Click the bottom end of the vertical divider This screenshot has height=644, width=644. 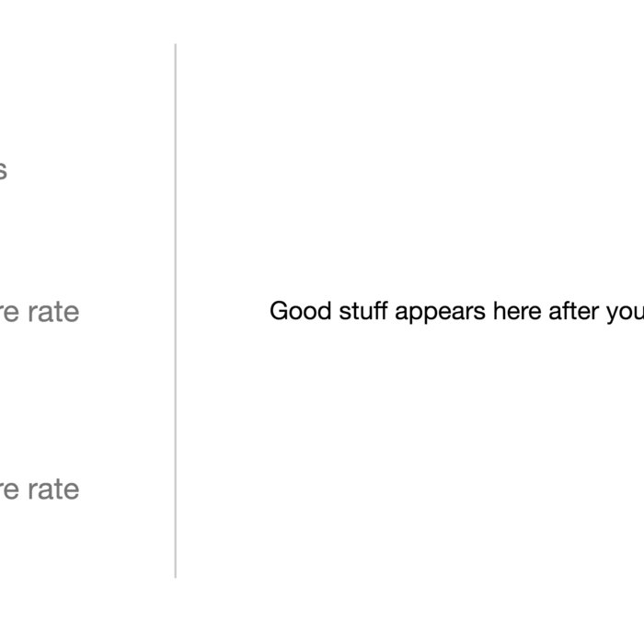pos(175,575)
